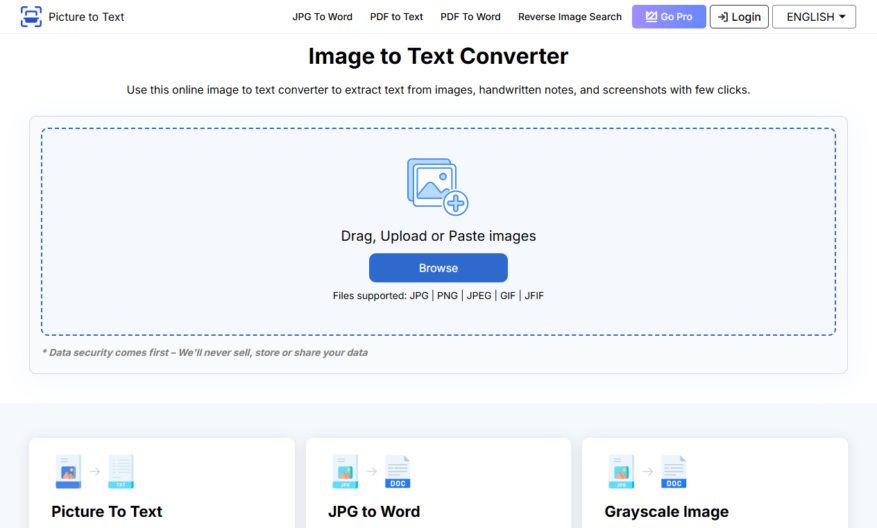Click the 'Drag, Upload or Paste images' text
This screenshot has height=528, width=877.
point(438,236)
